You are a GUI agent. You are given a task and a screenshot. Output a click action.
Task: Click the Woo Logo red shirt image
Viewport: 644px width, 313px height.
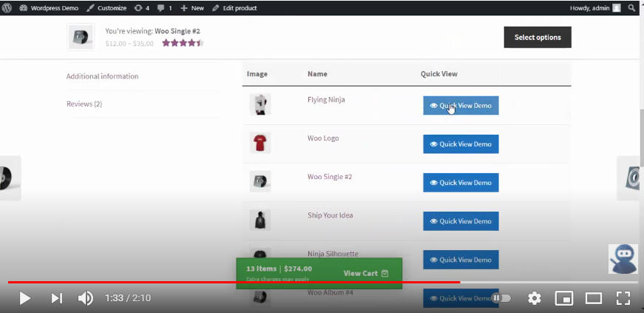point(260,143)
